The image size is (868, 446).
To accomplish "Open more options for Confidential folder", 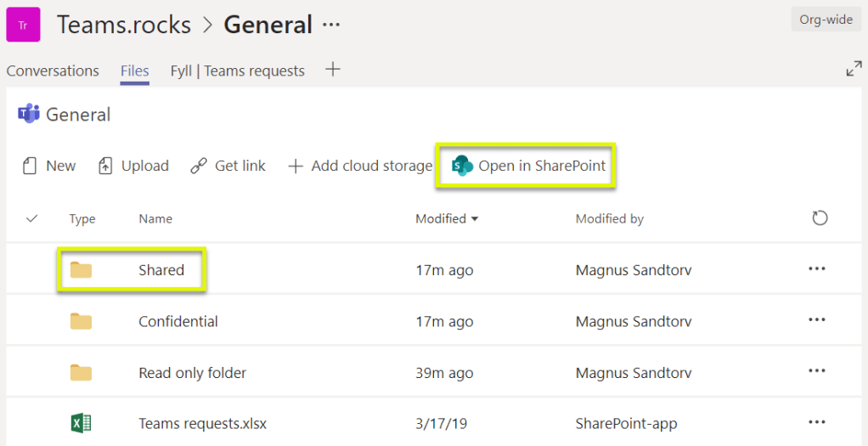I will pyautogui.click(x=816, y=320).
